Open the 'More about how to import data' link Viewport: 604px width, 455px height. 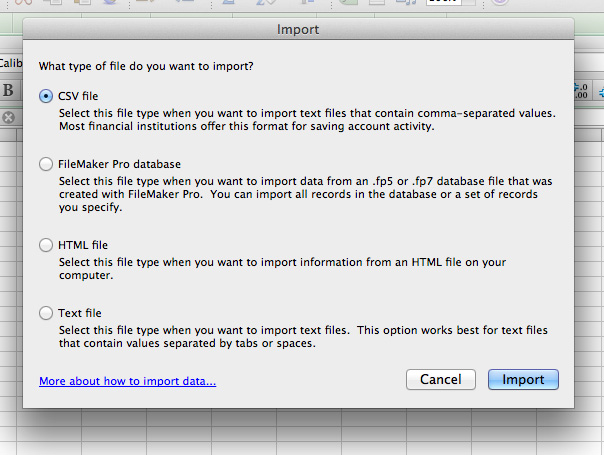(127, 381)
